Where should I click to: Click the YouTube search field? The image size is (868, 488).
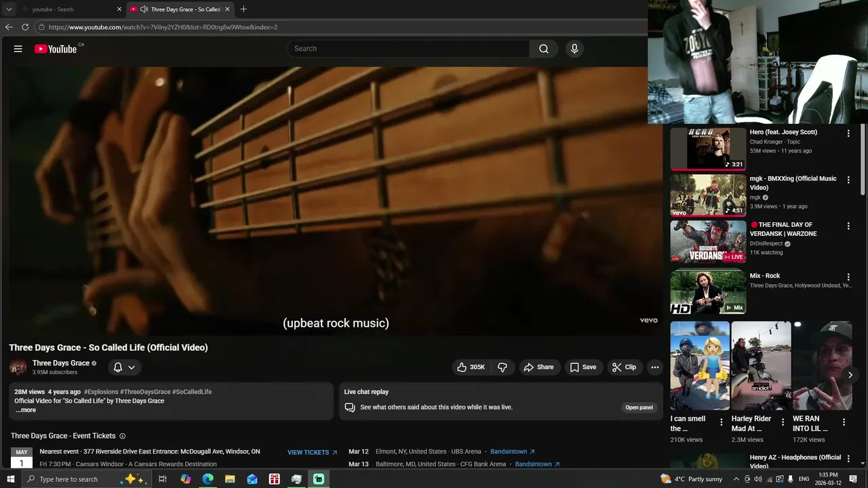point(408,49)
